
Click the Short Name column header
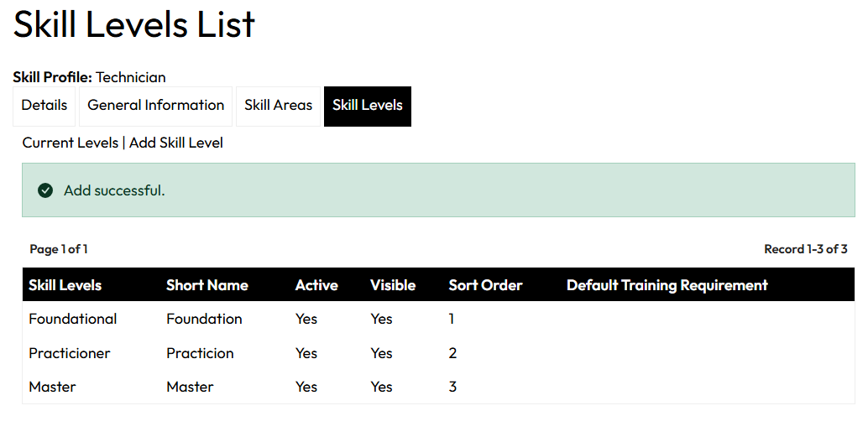[207, 285]
